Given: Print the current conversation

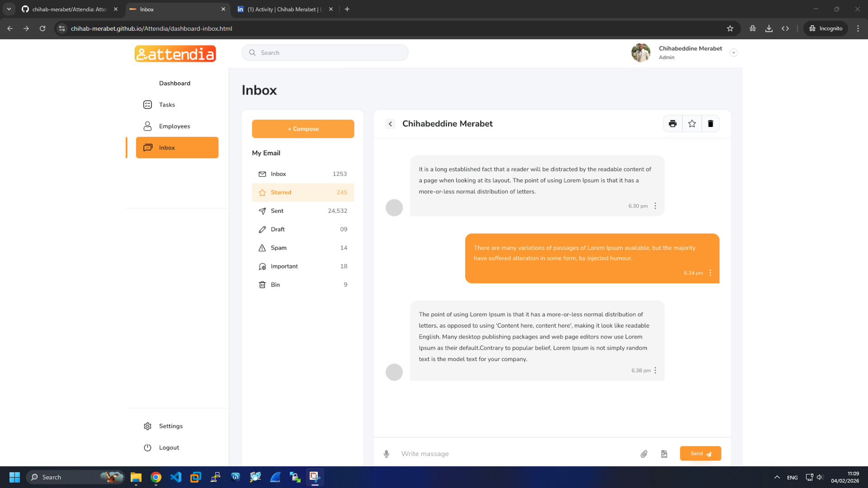Looking at the screenshot, I should (x=672, y=123).
